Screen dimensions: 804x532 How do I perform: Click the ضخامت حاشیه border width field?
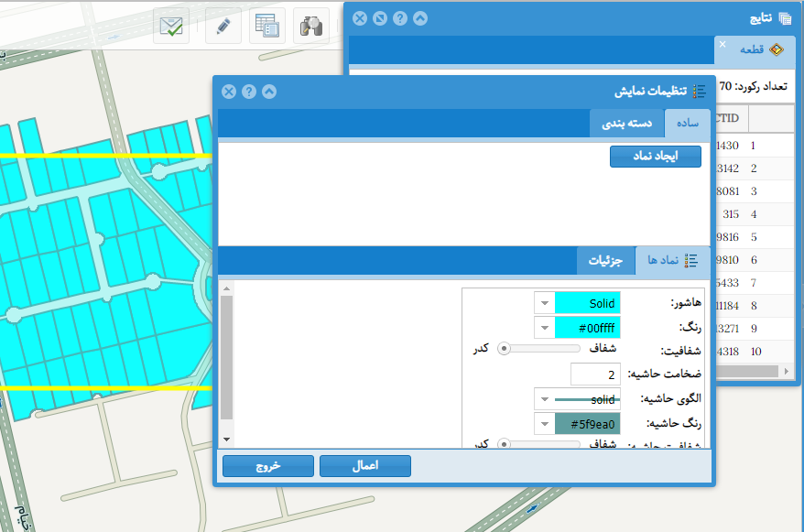tap(596, 375)
